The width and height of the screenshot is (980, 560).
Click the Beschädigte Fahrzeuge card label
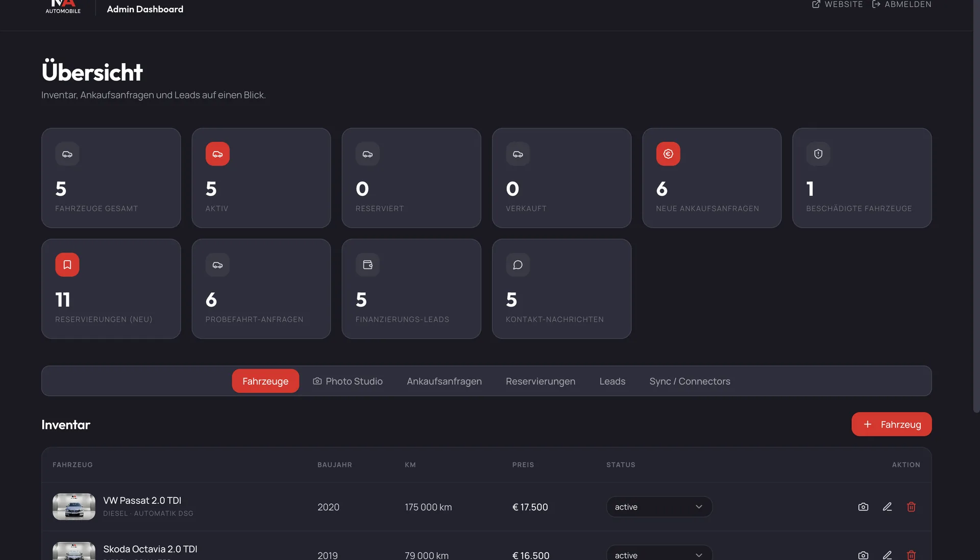(x=859, y=209)
